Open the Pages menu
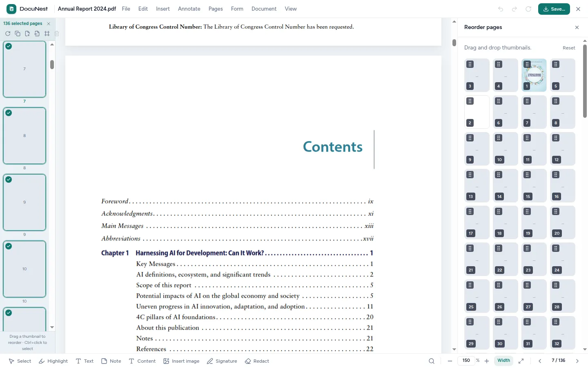Screen dimensions: 588x368 pos(216,9)
